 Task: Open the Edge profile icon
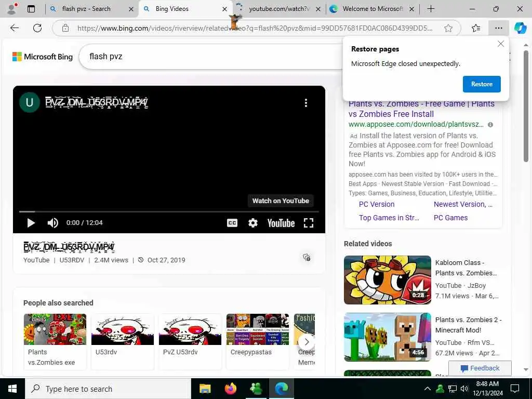(11, 9)
